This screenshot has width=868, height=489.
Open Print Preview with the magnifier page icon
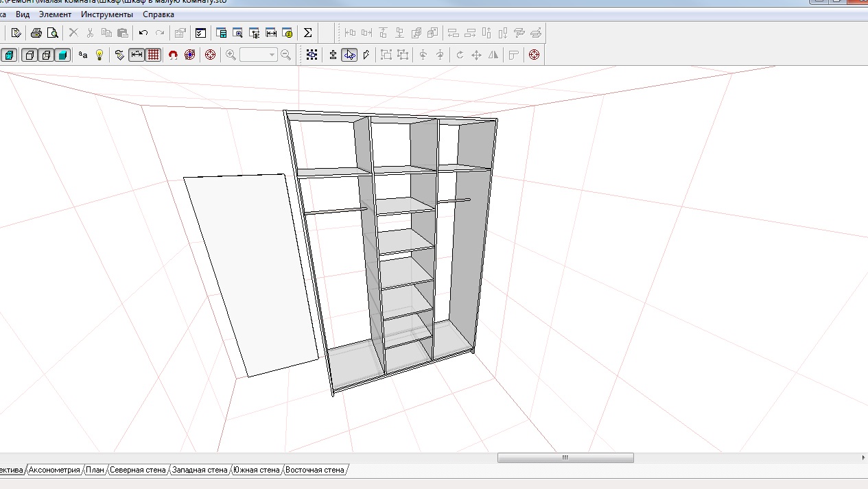tap(52, 33)
